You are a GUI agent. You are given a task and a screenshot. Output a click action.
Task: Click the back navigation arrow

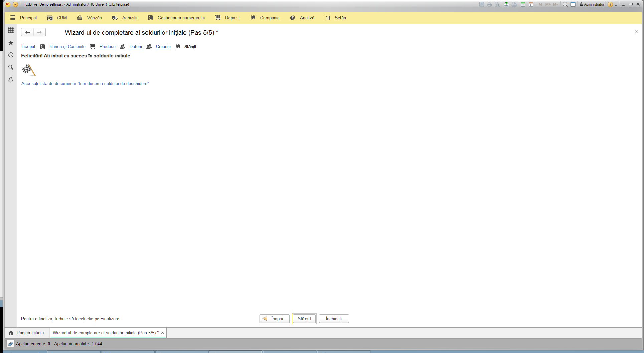pyautogui.click(x=27, y=32)
